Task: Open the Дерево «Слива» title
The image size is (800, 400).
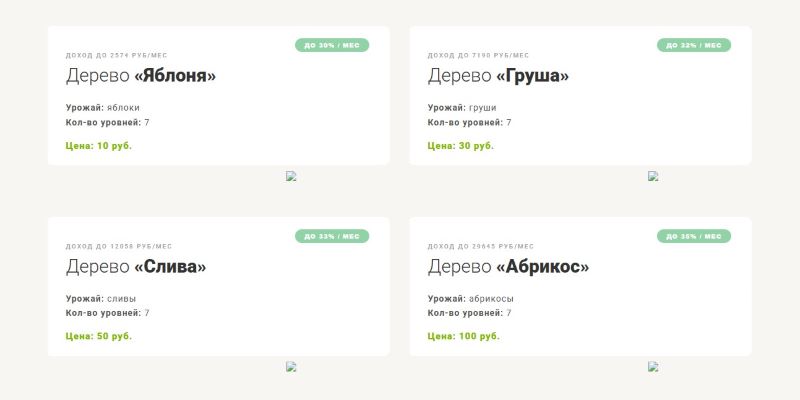Action: click(x=136, y=267)
